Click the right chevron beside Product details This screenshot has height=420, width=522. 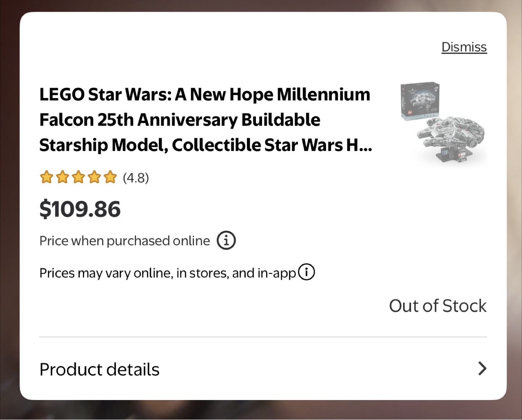(482, 368)
